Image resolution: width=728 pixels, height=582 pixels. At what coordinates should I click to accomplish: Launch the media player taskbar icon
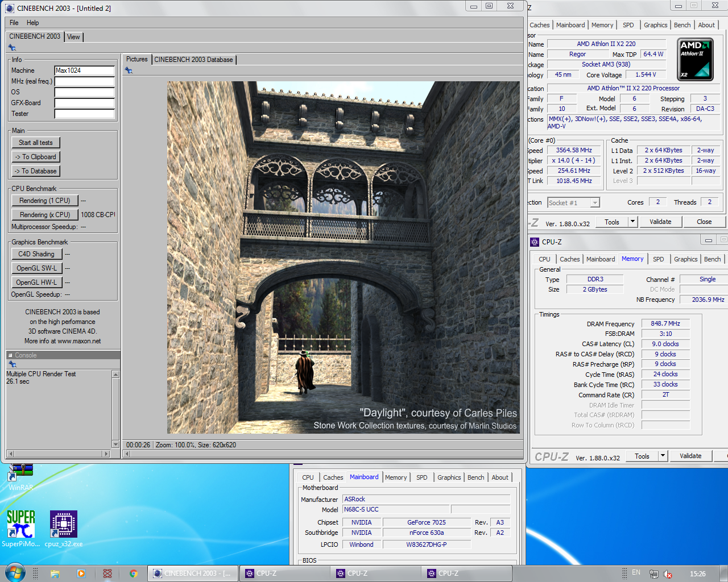(81, 573)
